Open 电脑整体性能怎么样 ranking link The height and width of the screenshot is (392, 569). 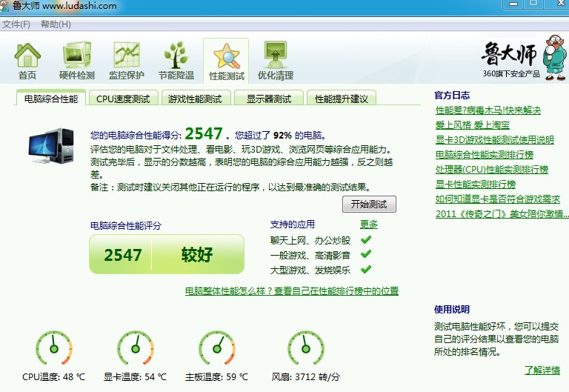click(x=292, y=290)
